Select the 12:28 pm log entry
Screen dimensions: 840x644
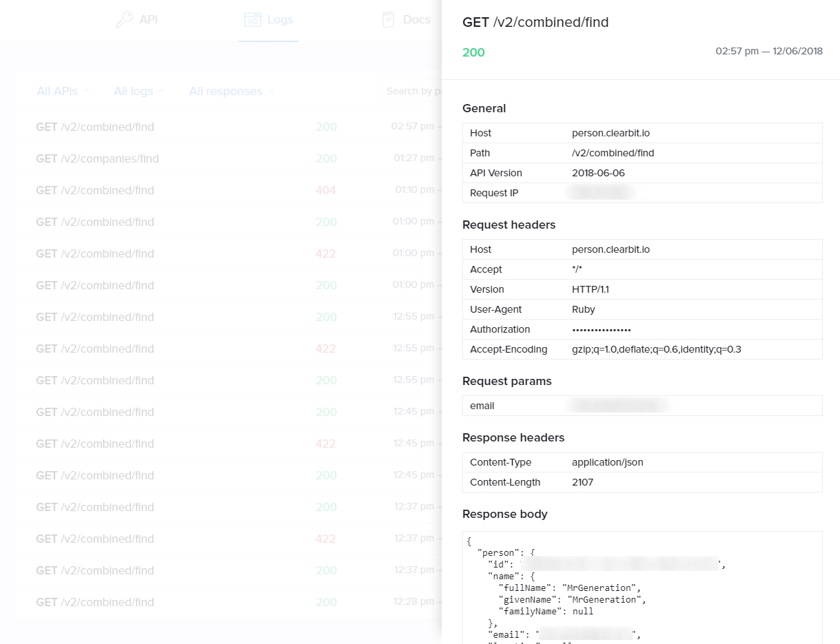click(228, 602)
